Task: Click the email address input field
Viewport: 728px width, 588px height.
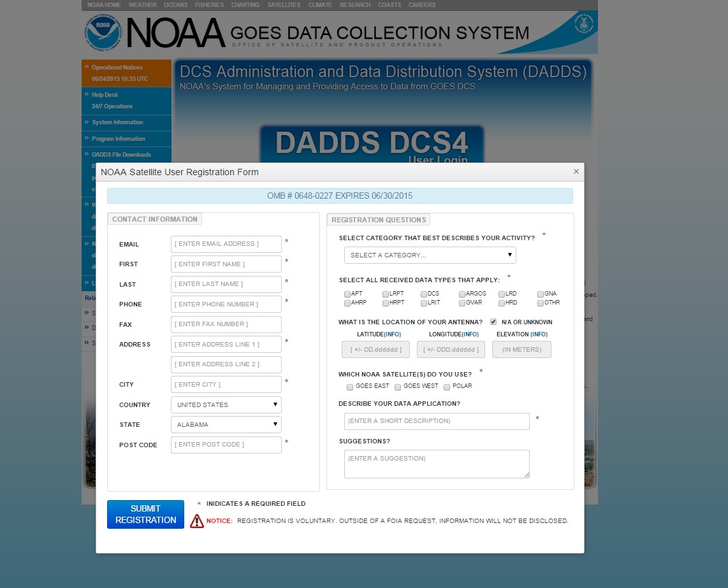Action: click(226, 244)
